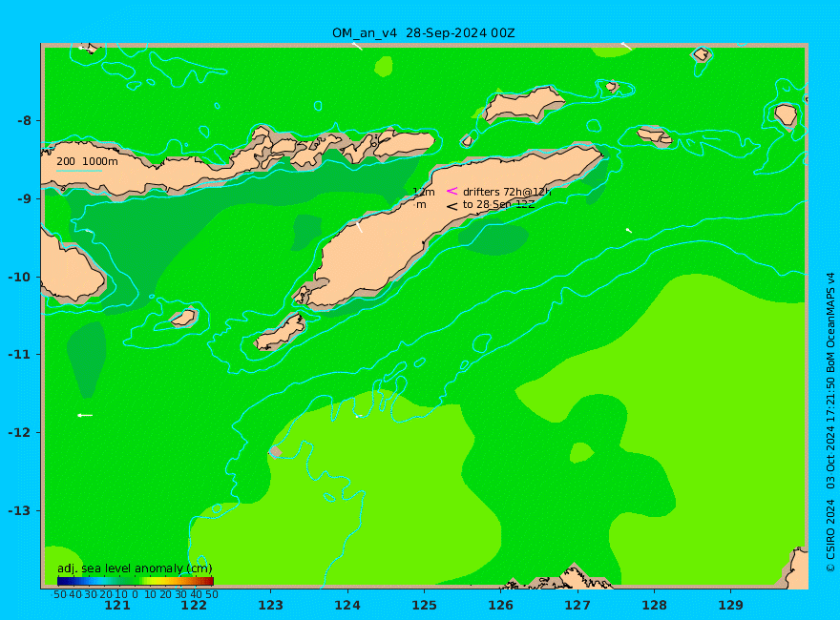
Task: Click the longitude label '124'
Action: pyautogui.click(x=347, y=606)
